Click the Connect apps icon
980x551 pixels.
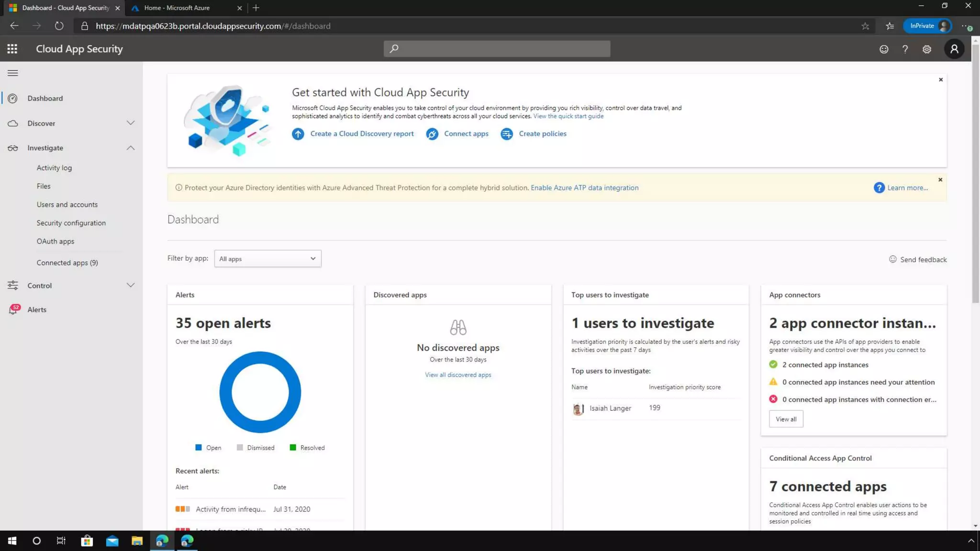click(432, 134)
